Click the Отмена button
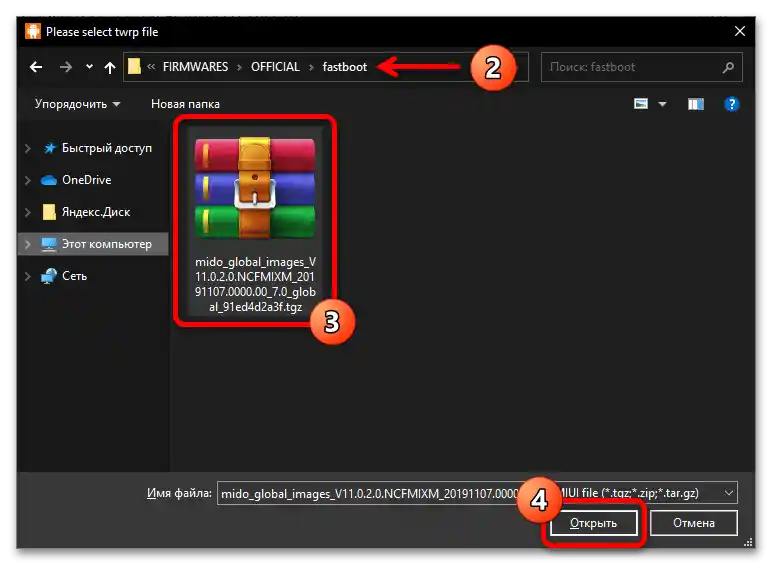The height and width of the screenshot is (565, 772). point(694,523)
